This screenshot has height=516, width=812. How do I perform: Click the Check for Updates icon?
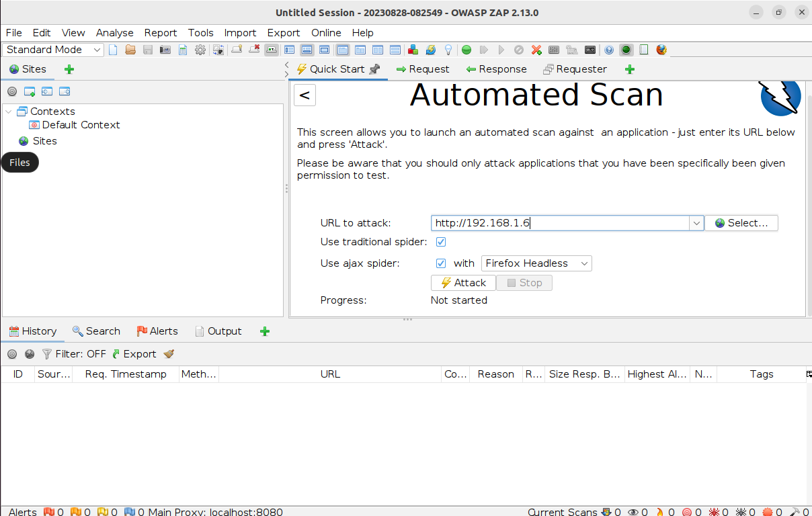coord(431,50)
